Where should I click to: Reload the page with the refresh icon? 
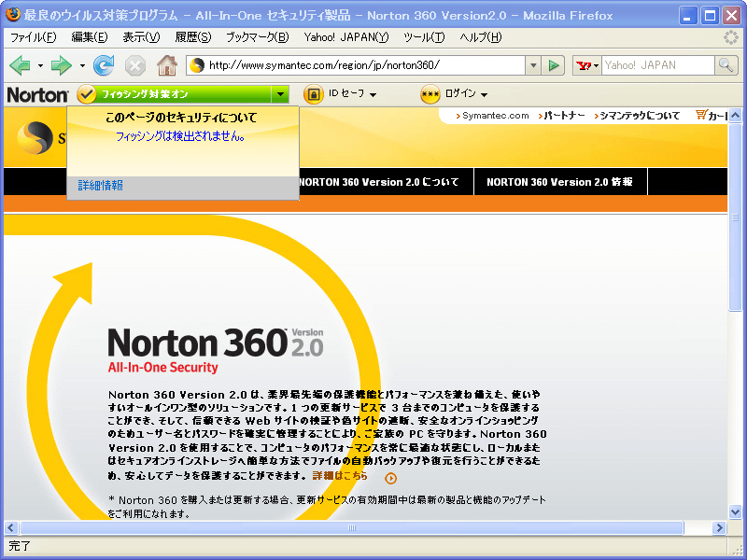tap(104, 65)
